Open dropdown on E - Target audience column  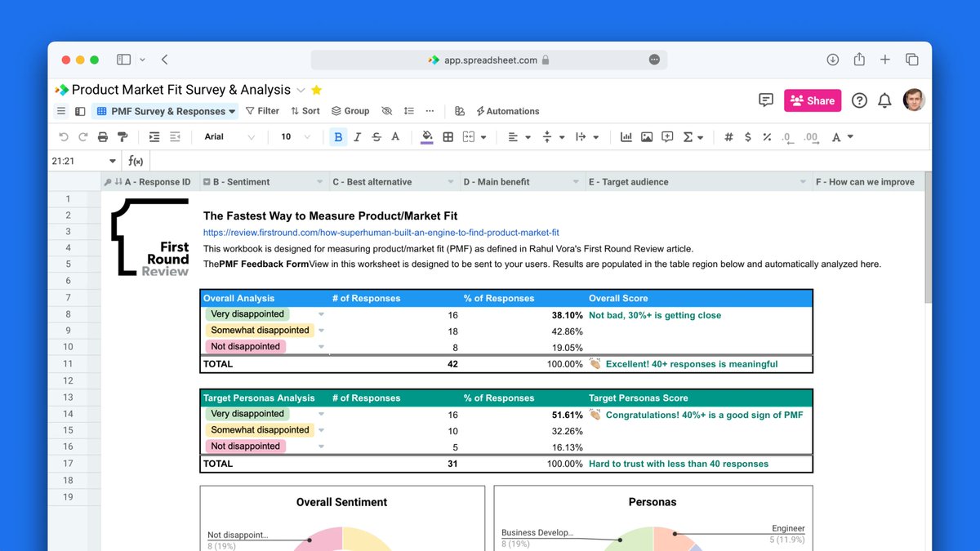pyautogui.click(x=804, y=182)
